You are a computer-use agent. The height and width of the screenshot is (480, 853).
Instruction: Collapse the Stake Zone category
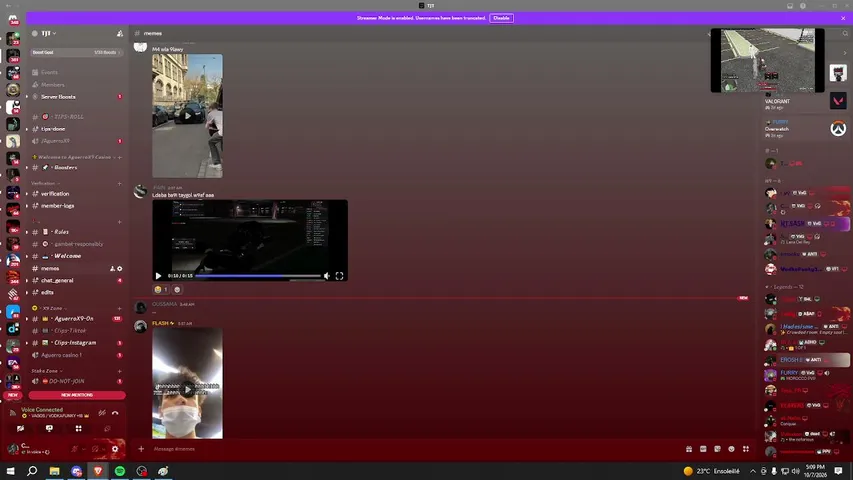(x=46, y=371)
